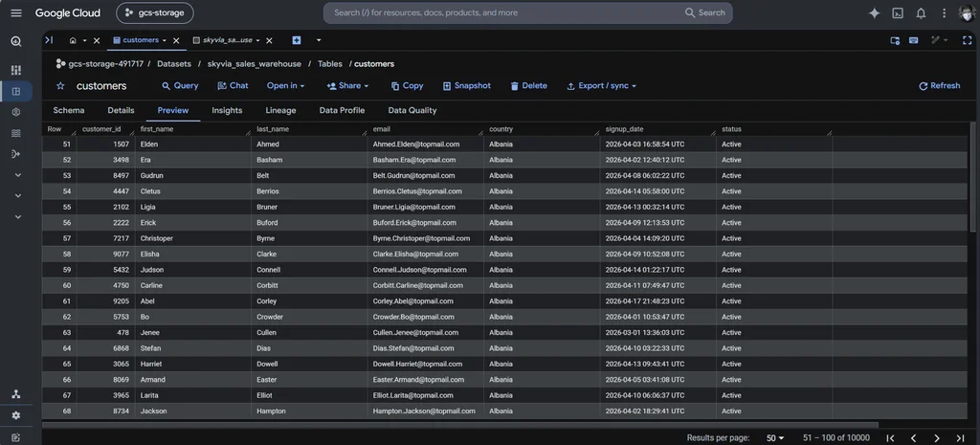
Task: Open the settings gear in the left sidebar
Action: tap(16, 415)
